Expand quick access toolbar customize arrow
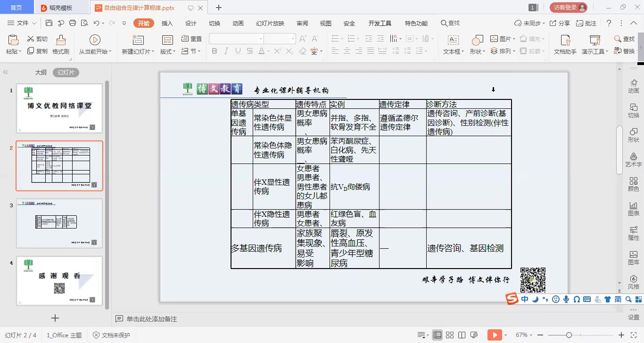Screen dimensions: 644x343 [124, 23]
